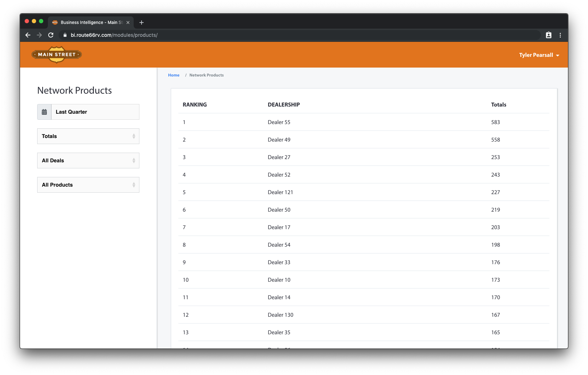Open the All Products dropdown
Screen dimensions: 588x375
pos(88,185)
